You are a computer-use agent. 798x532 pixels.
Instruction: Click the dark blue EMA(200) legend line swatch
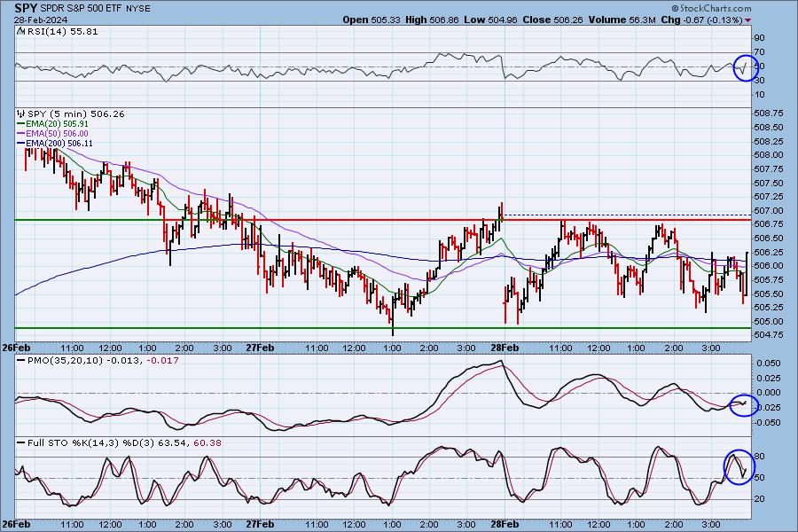point(21,144)
